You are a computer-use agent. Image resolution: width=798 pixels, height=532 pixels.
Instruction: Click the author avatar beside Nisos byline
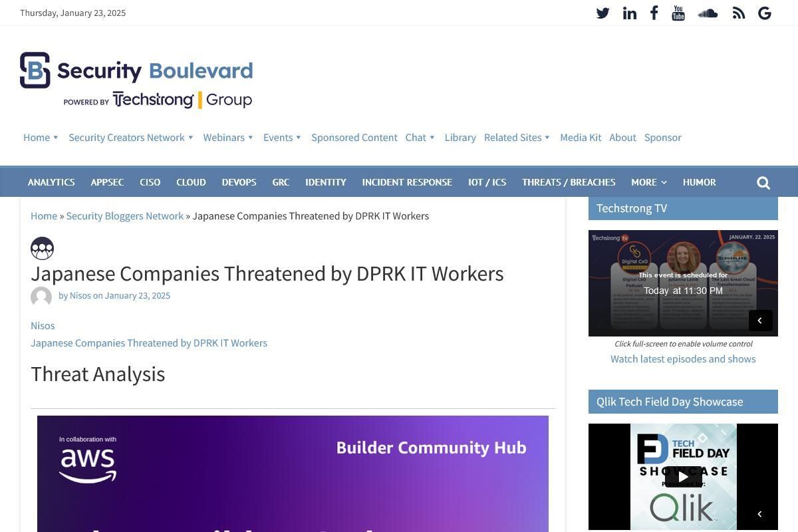point(41,297)
